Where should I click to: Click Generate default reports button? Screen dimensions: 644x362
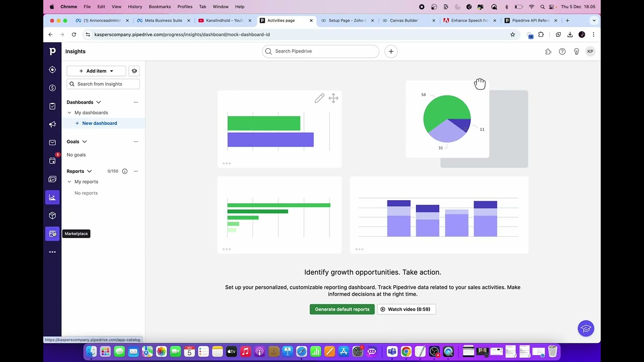pyautogui.click(x=342, y=309)
